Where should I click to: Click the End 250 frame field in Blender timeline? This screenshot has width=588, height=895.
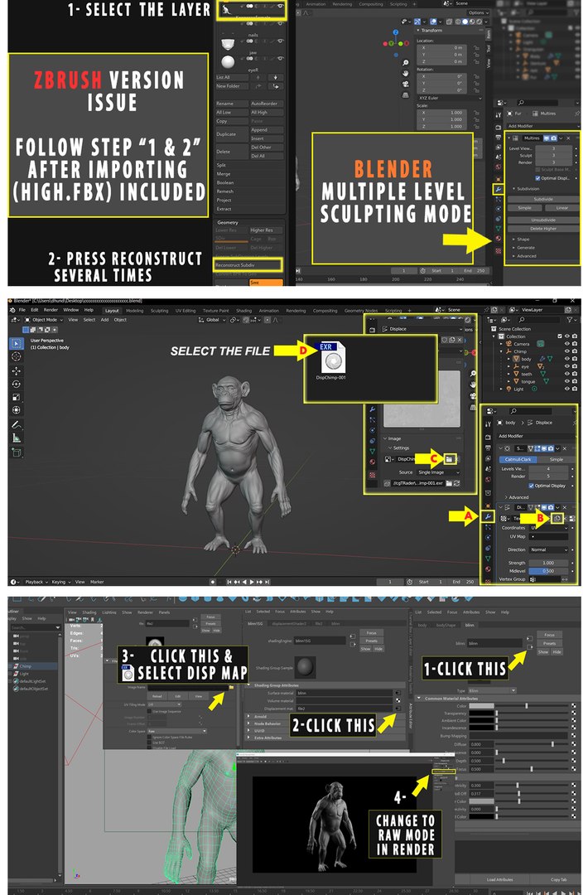pyautogui.click(x=464, y=582)
